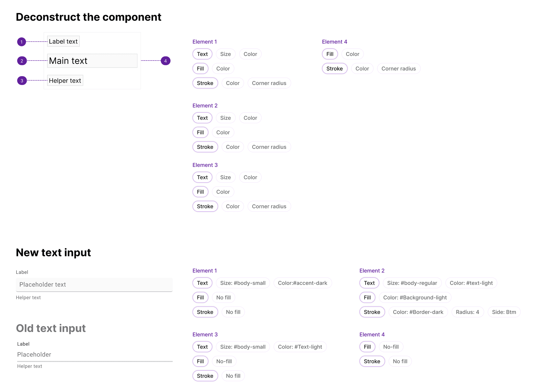Click Stroke chip under top Element 4
The image size is (552, 392).
tap(334, 69)
